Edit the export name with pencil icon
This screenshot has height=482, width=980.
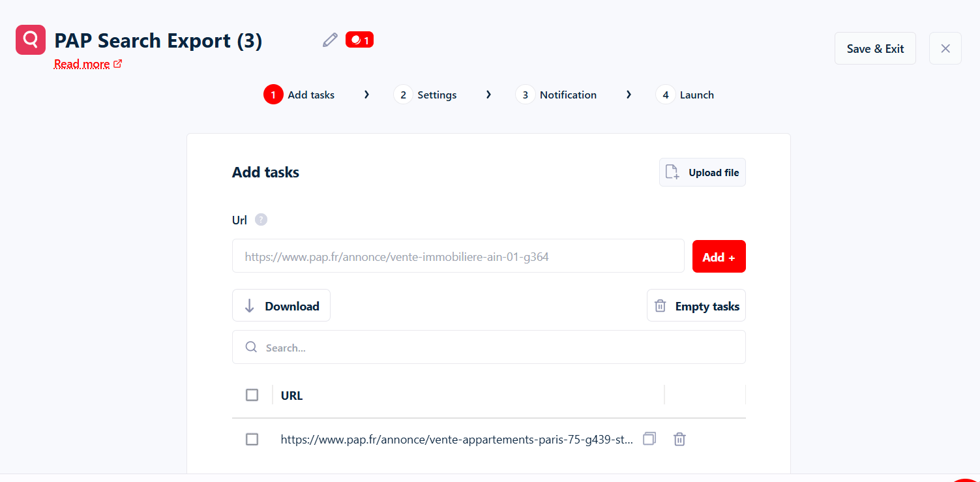(x=331, y=40)
